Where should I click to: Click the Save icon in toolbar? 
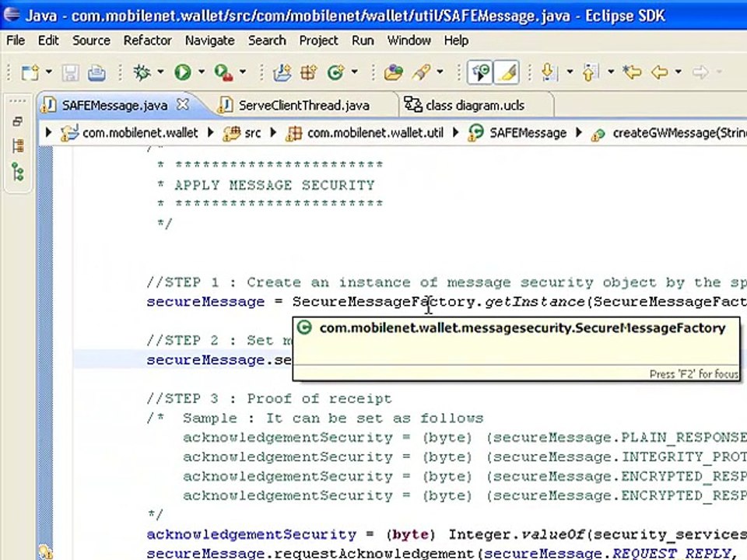pyautogui.click(x=71, y=73)
